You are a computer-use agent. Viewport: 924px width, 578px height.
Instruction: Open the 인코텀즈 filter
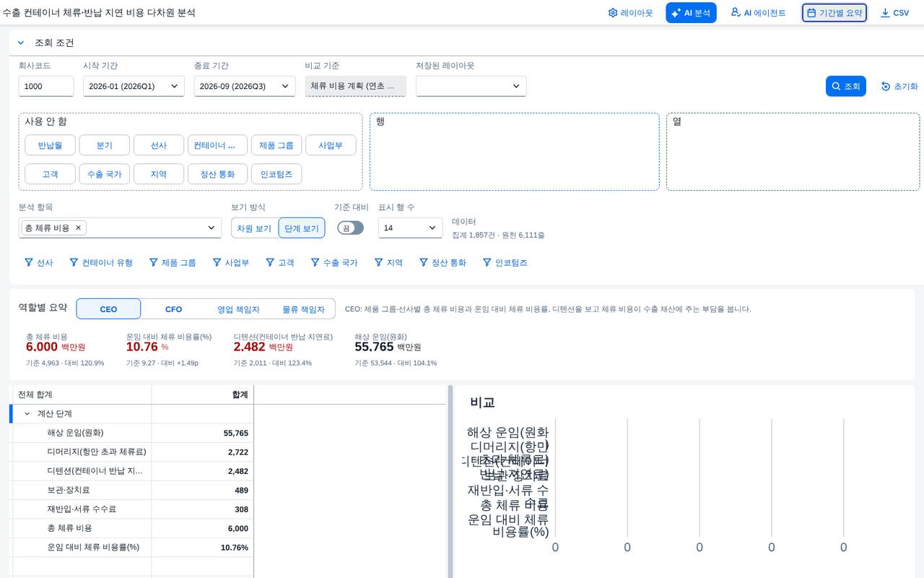point(505,262)
